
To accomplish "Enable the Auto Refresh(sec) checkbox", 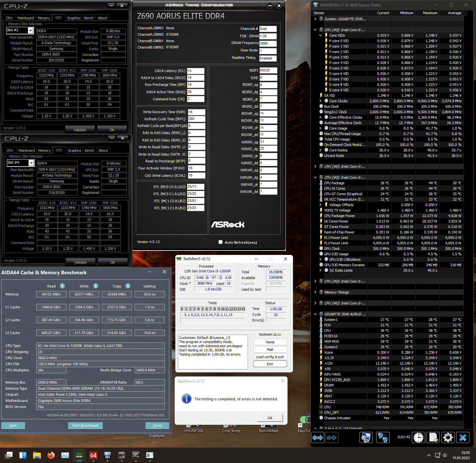I will pyautogui.click(x=220, y=242).
